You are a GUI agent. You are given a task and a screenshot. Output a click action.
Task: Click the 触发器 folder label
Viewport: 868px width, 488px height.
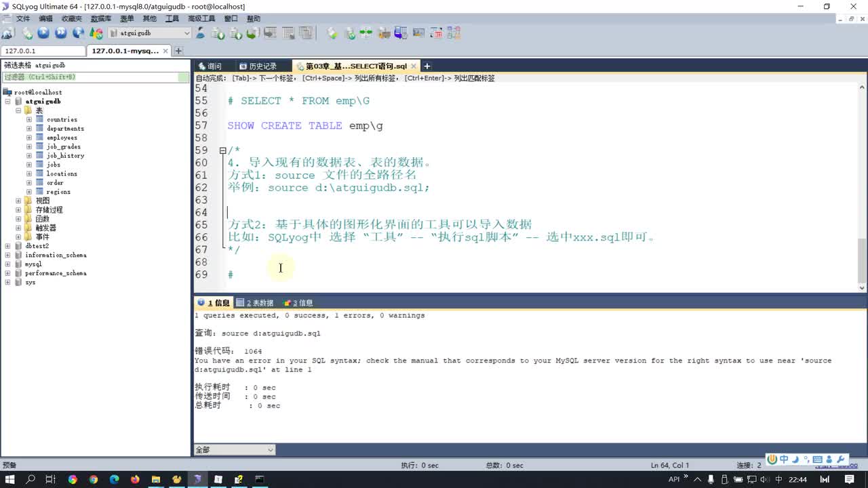pos(45,228)
